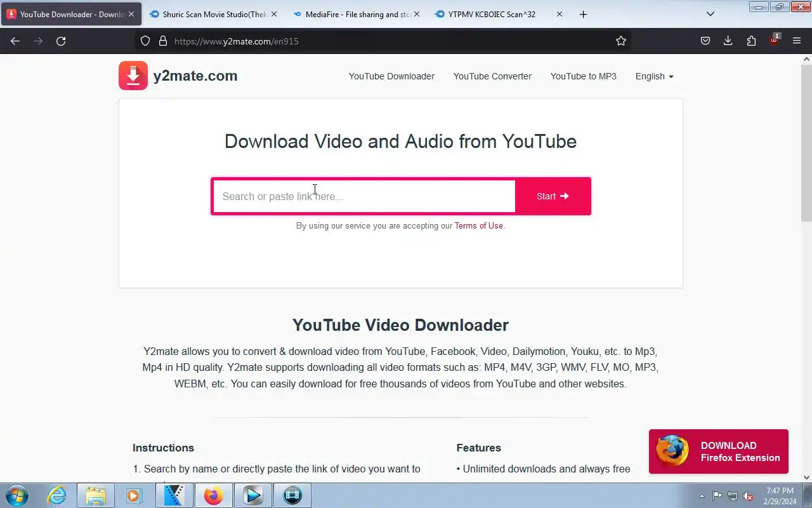Show site security padlock info
The image size is (812, 508).
pyautogui.click(x=162, y=41)
